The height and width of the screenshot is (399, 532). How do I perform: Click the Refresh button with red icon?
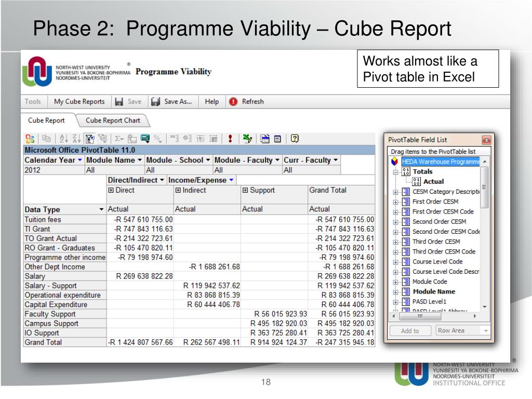pos(247,102)
